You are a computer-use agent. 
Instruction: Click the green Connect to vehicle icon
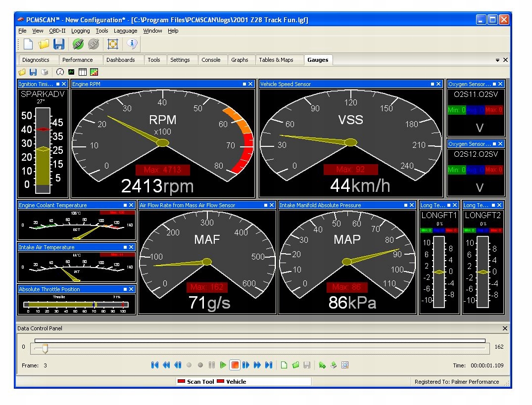(78, 45)
